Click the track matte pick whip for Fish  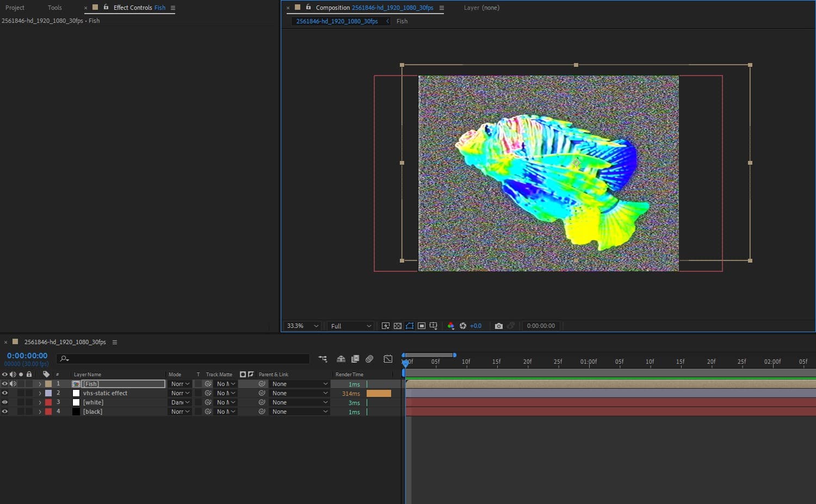coord(208,384)
